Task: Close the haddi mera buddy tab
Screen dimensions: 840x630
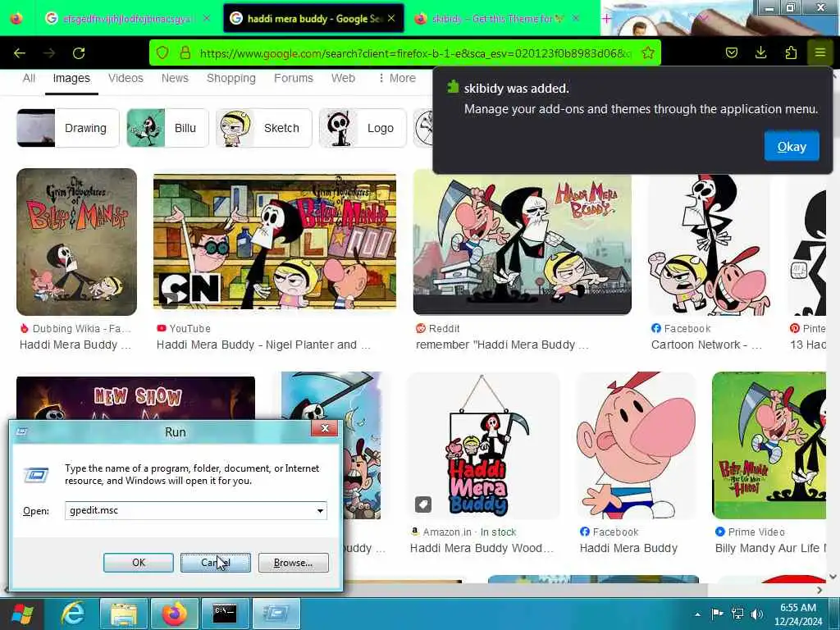Action: pos(391,18)
